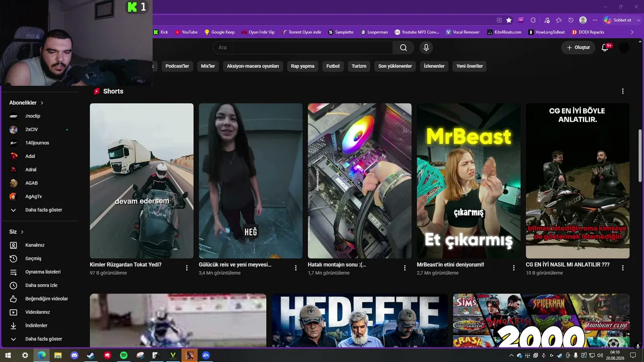Screen dimensions: 644x362
Task: Click the Oluştur create button
Action: click(x=578, y=48)
